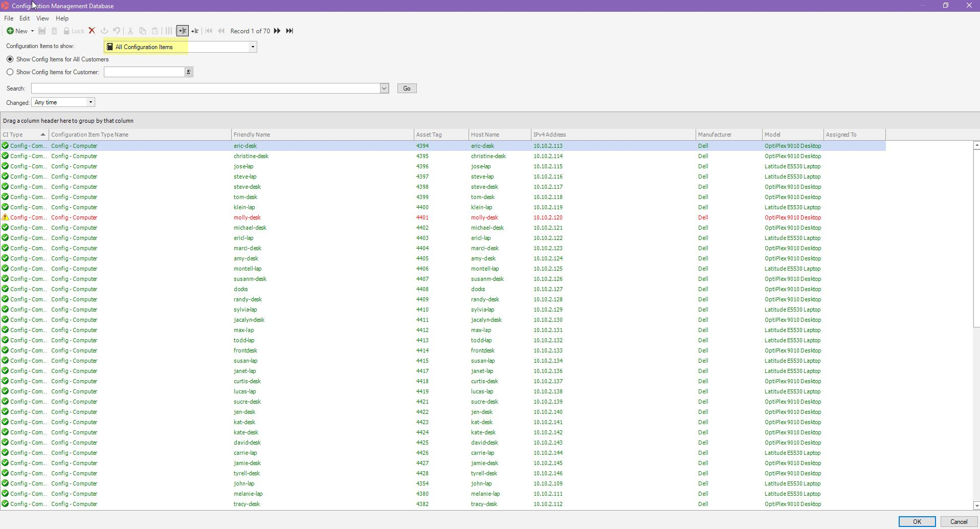Click the highlighted indent toolbar icon
This screenshot has height=529, width=980.
click(183, 31)
